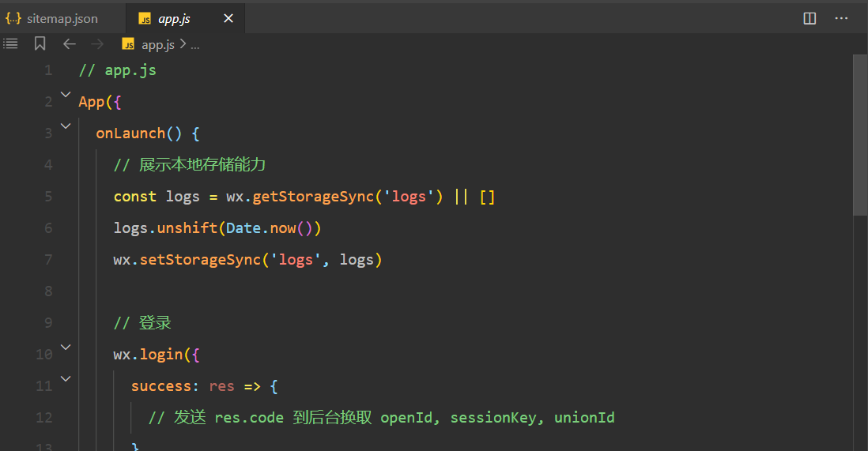
Task: Click the JS file icon in breadcrumb
Action: [x=128, y=44]
